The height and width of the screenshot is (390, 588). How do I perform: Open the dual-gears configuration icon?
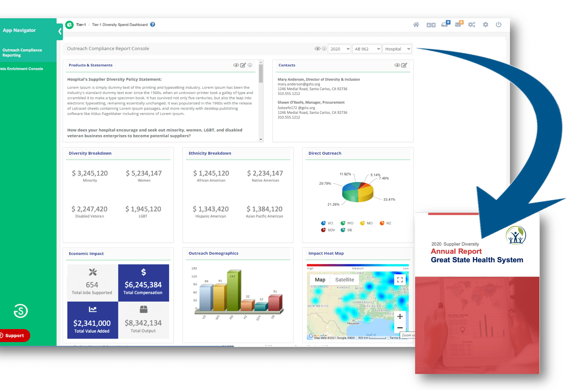click(x=472, y=25)
